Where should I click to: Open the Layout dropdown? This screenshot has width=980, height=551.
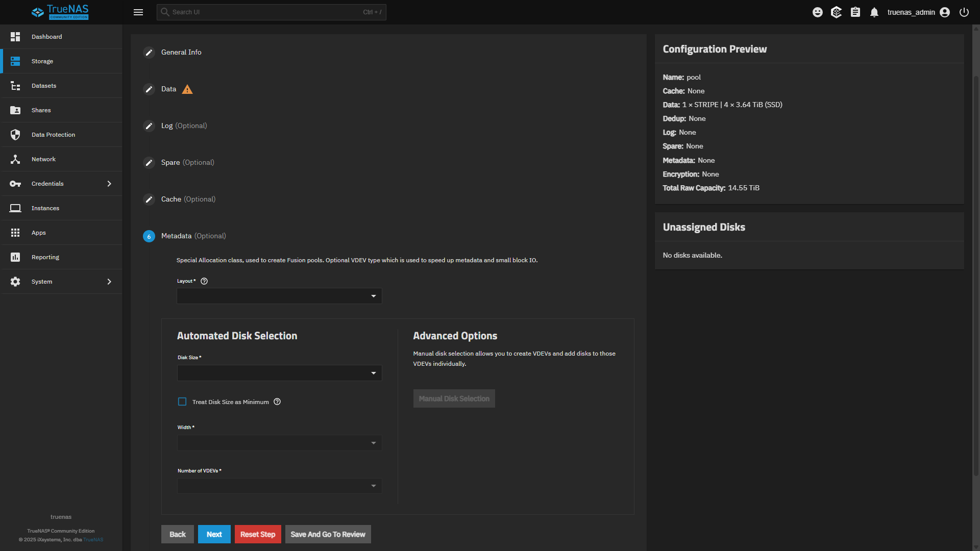279,296
